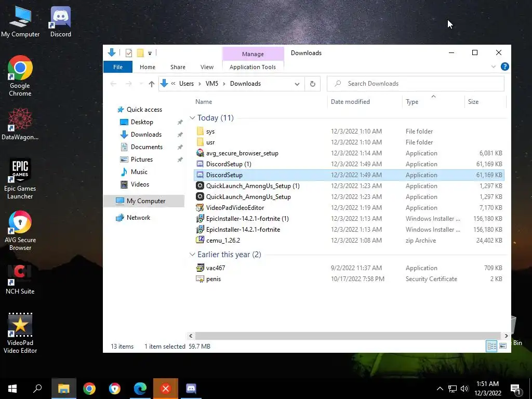Expand the ribbon with the chevron
This screenshot has width=532, height=399.
click(494, 66)
